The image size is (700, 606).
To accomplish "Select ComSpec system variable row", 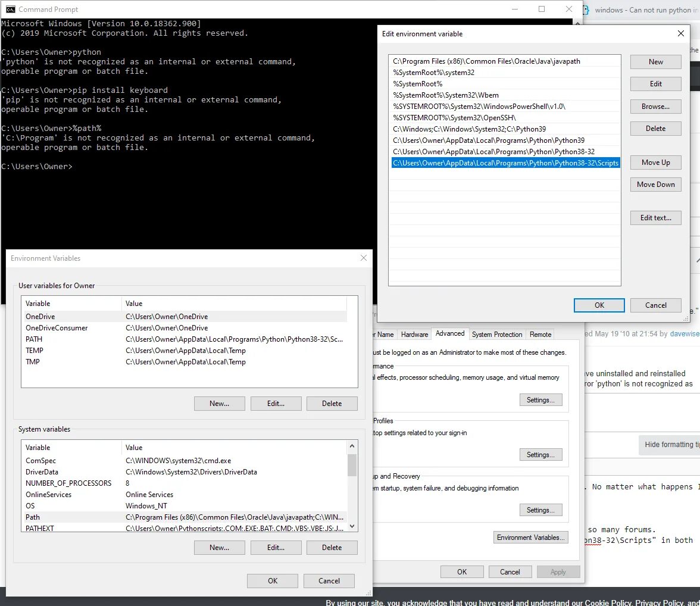I will 185,460.
